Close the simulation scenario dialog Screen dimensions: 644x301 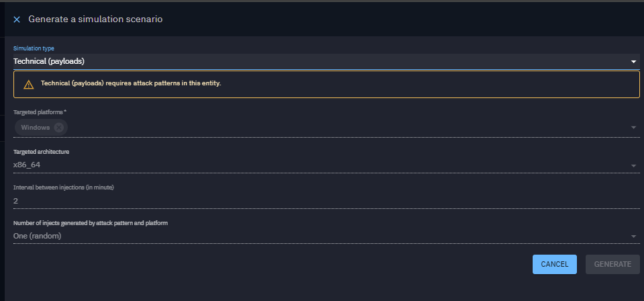(x=17, y=19)
